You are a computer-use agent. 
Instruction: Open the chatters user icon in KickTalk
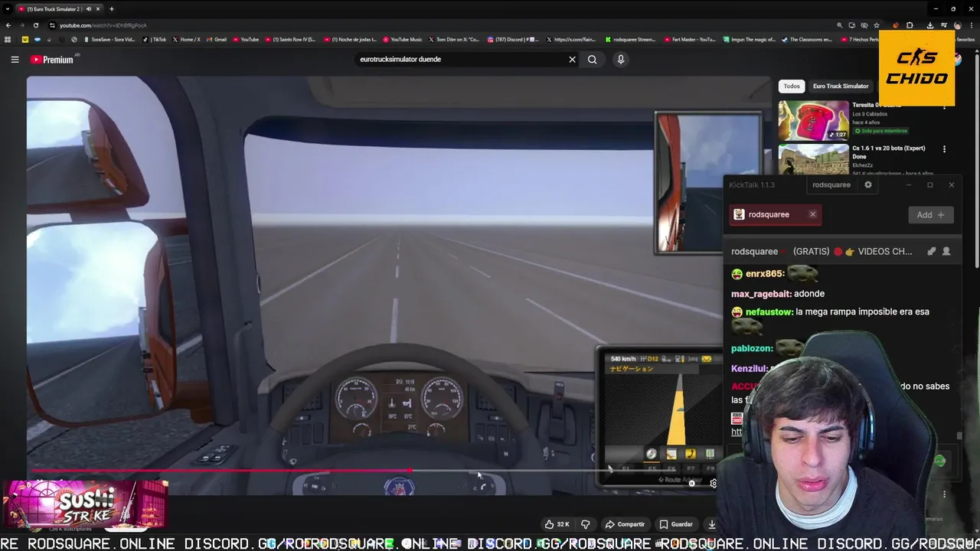[x=946, y=251]
